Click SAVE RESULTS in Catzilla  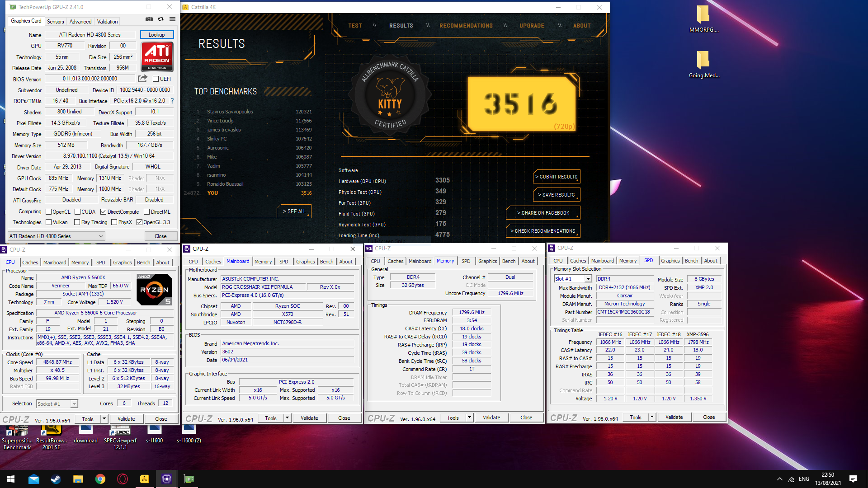point(557,195)
